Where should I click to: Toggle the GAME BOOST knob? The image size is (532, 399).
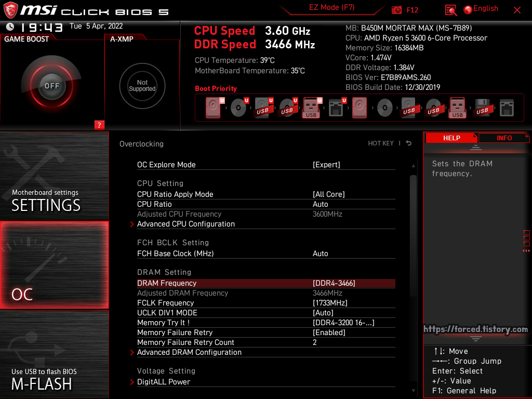(x=51, y=86)
